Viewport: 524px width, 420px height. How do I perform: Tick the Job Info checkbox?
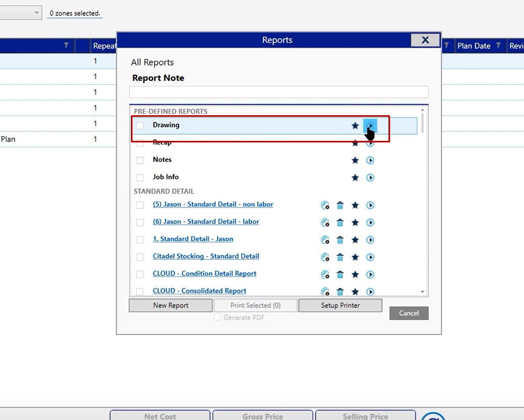(140, 178)
